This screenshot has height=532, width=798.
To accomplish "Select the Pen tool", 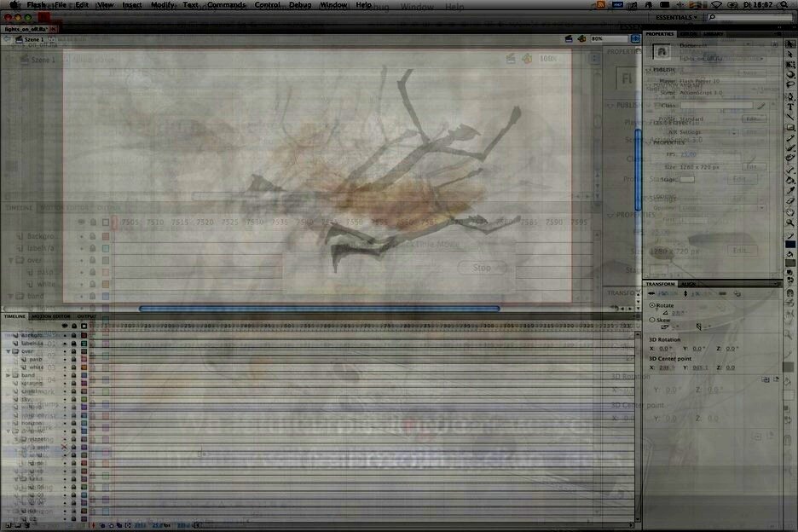I will pos(790,96).
